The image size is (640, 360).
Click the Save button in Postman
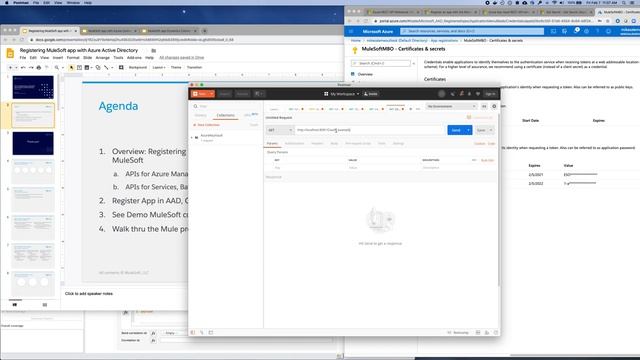[481, 130]
